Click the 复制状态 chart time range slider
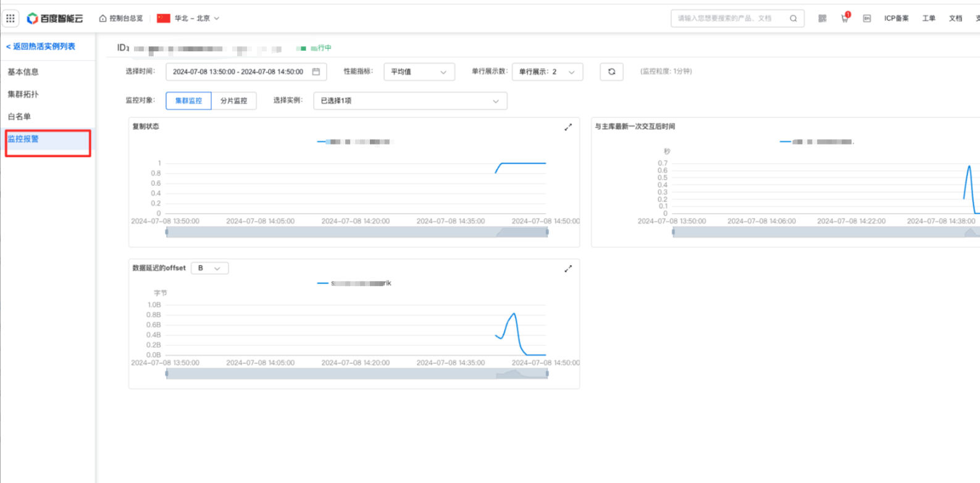 (357, 232)
